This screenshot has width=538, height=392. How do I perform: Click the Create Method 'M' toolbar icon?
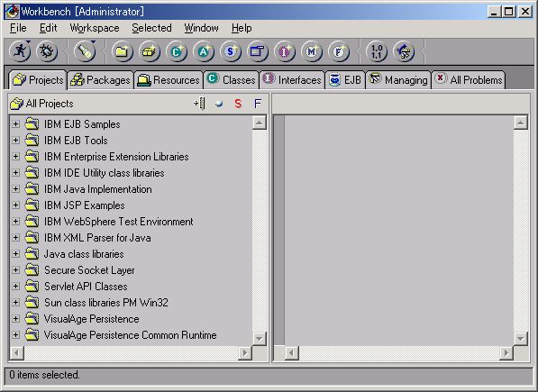coord(312,51)
